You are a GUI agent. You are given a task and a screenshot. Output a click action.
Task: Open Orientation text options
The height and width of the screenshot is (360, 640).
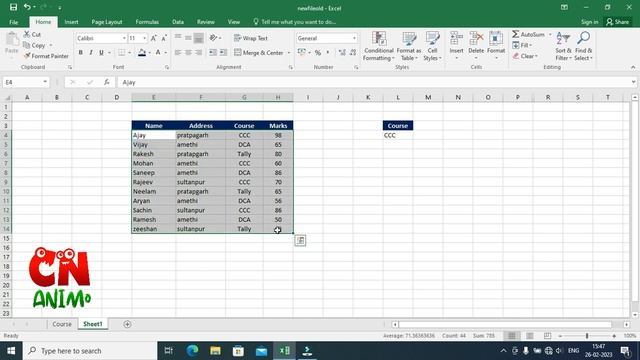click(x=213, y=38)
